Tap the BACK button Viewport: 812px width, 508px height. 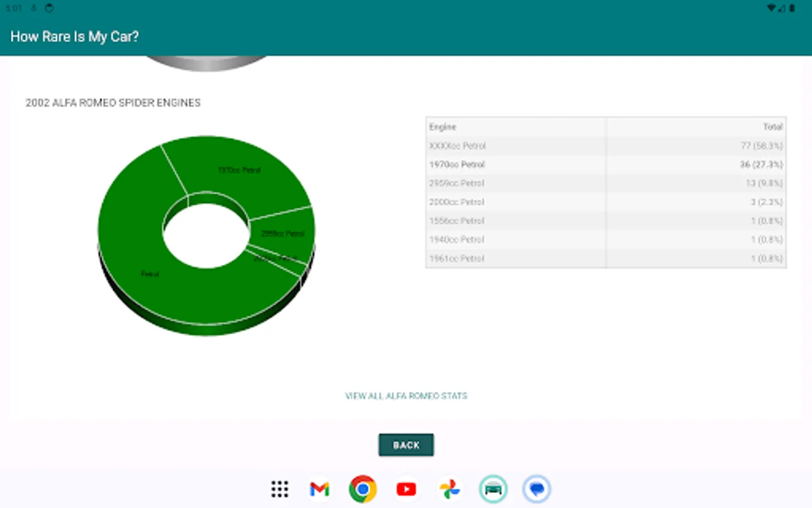406,445
